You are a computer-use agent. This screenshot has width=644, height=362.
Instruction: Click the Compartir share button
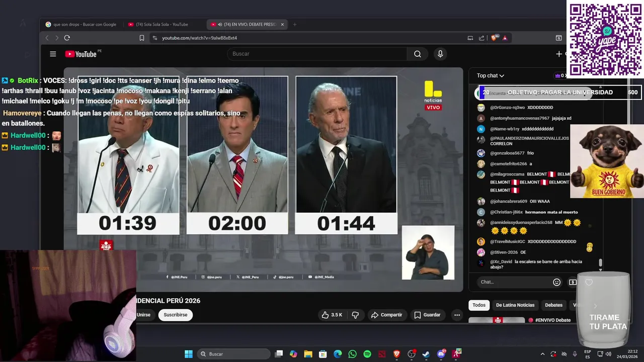click(386, 315)
